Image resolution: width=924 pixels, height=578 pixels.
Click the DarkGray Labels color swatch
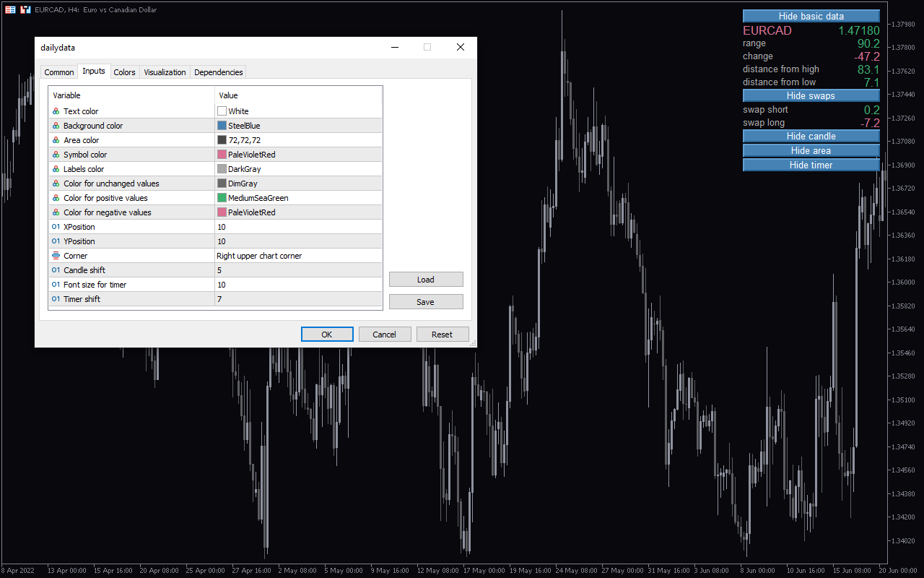[x=222, y=169]
